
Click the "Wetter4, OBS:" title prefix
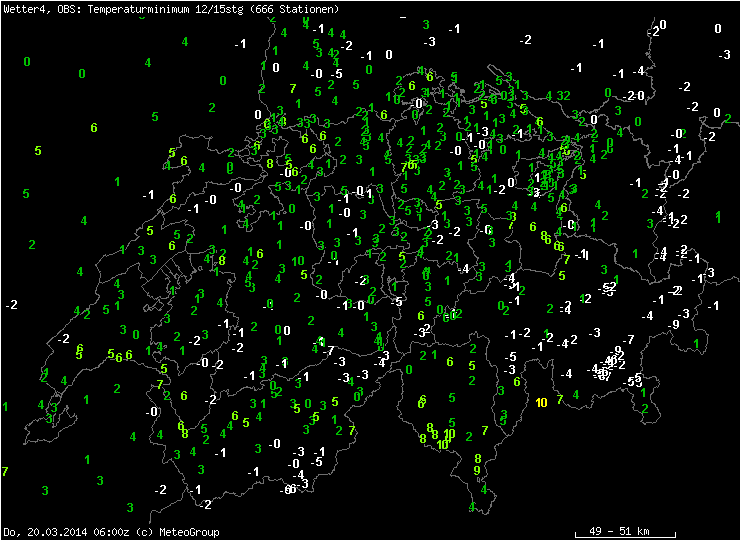coord(36,9)
